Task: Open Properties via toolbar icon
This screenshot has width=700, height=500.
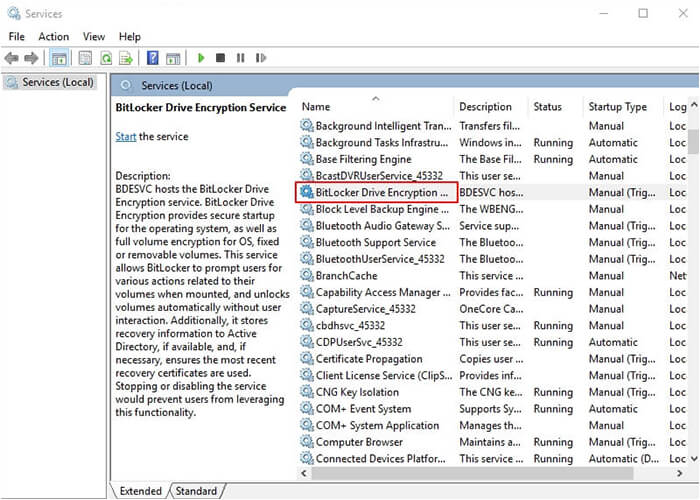Action: [x=85, y=58]
